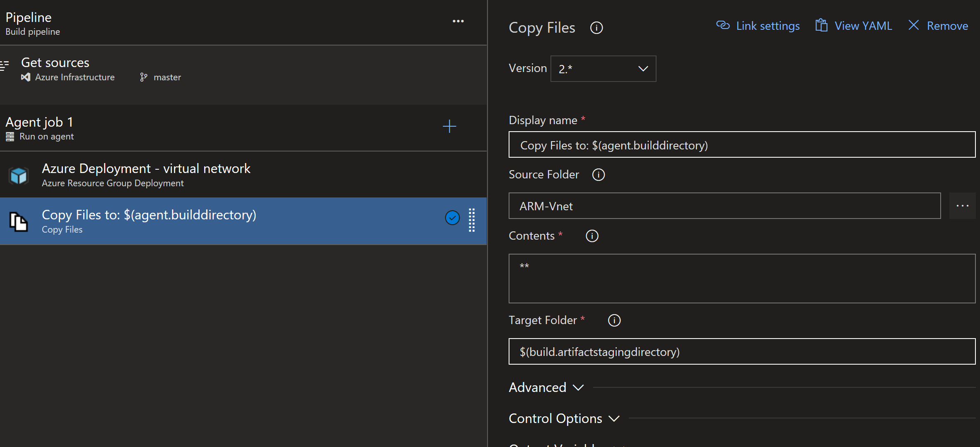Click the Azure Deployment cube icon
Screen dimensions: 980x447
(x=19, y=175)
